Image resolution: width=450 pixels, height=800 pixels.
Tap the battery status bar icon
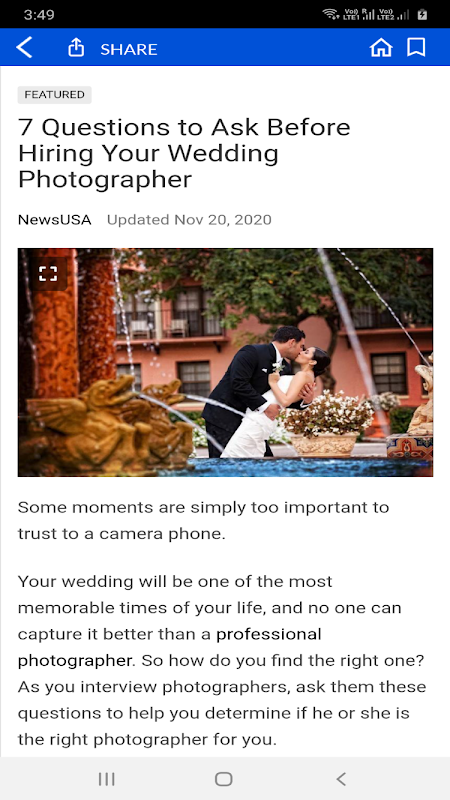422,14
